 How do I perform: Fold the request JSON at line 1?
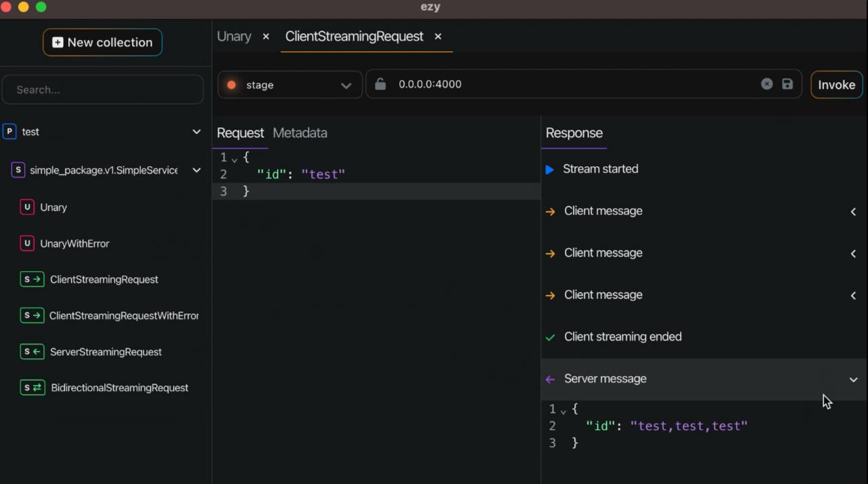click(235, 159)
